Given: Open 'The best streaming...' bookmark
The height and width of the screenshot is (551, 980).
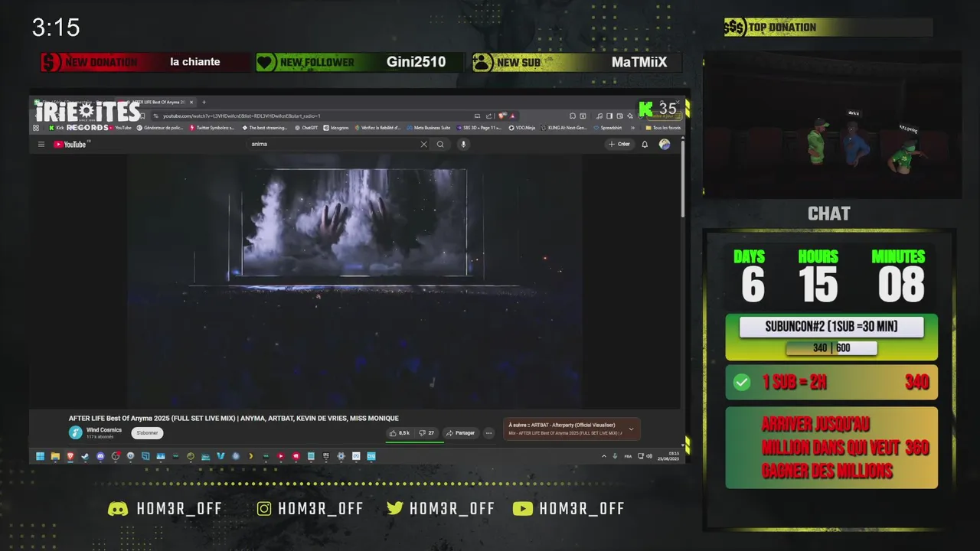Looking at the screenshot, I should point(264,128).
